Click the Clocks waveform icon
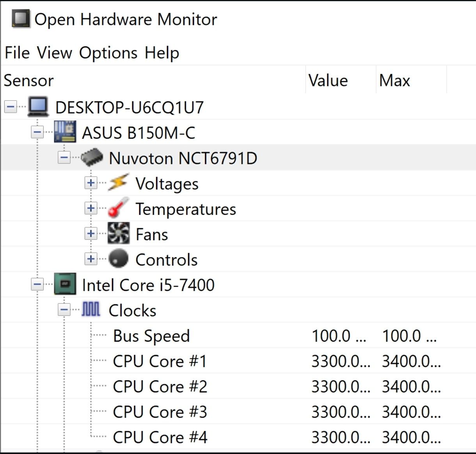476x454 pixels. 91,309
